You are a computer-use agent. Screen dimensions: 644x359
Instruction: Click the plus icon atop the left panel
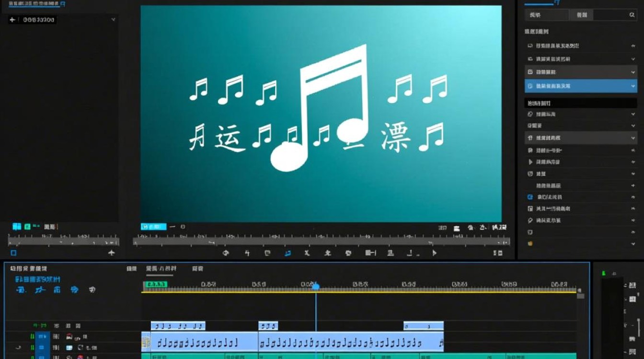[x=12, y=20]
